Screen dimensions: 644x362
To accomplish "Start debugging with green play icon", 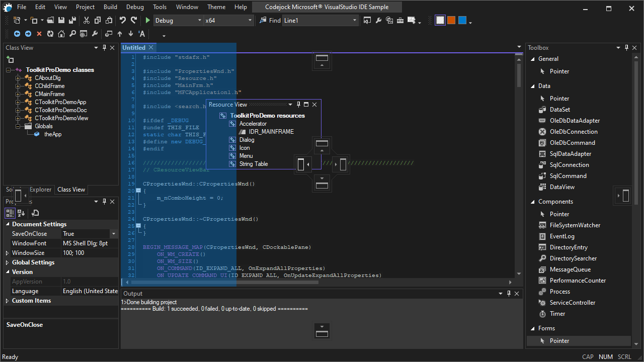I will click(147, 21).
